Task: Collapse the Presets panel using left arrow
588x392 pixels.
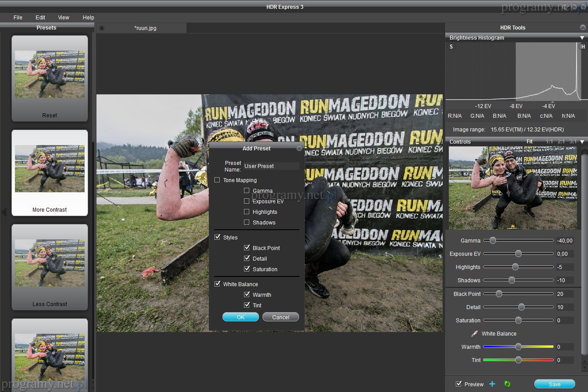Action: coord(4,213)
